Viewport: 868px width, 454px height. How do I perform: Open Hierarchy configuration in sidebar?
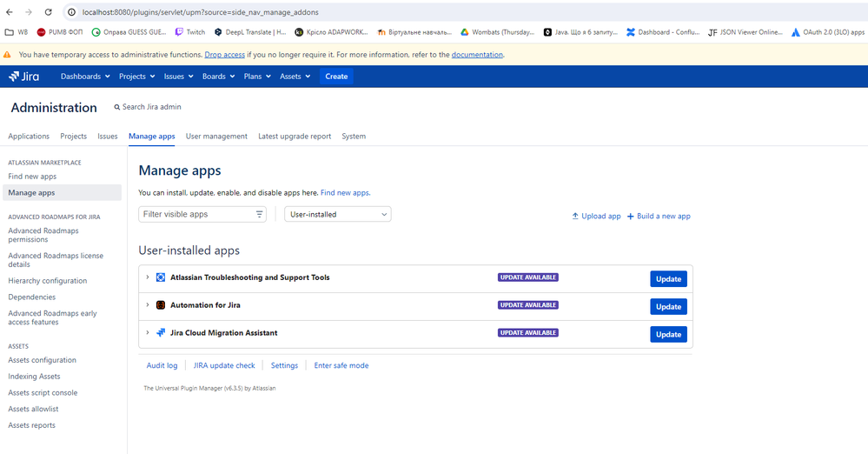(x=48, y=281)
